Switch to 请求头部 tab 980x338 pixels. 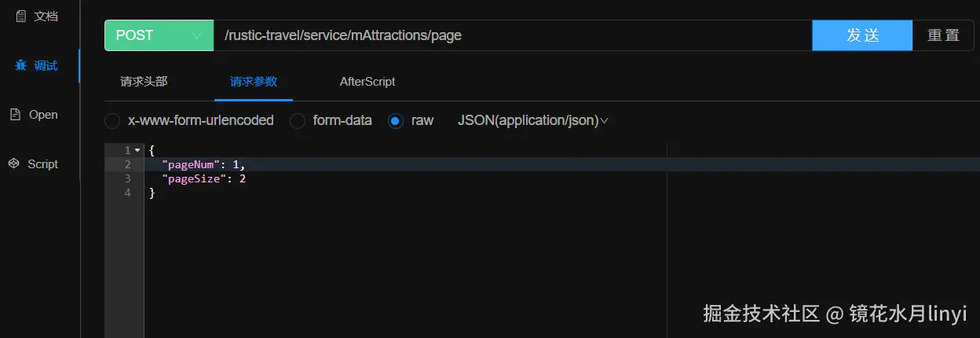point(144,81)
